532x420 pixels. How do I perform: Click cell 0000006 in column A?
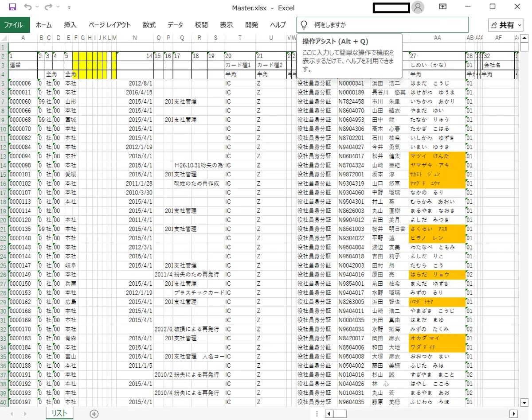(23, 83)
